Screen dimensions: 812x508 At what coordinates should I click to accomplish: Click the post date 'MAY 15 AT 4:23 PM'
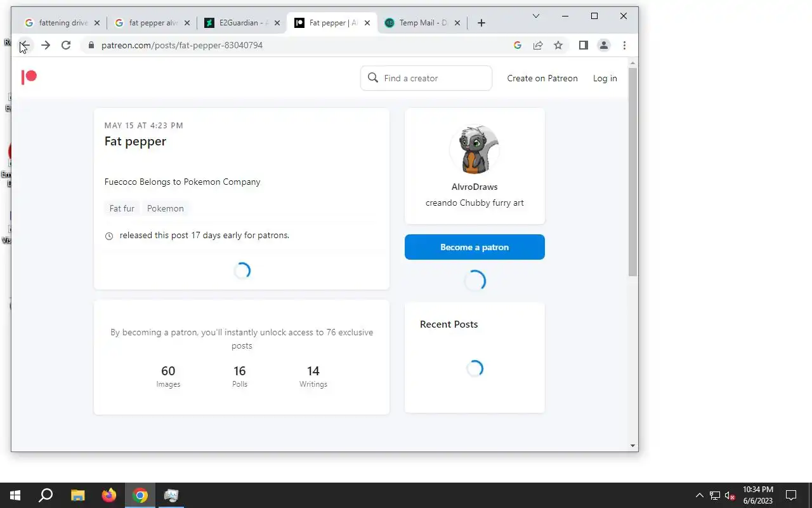point(144,126)
